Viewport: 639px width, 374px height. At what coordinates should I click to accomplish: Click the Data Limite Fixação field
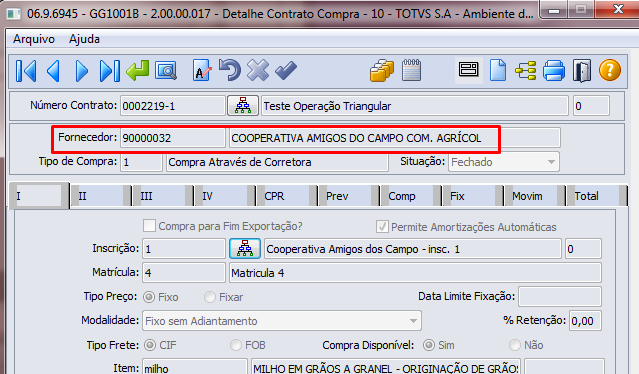click(560, 296)
